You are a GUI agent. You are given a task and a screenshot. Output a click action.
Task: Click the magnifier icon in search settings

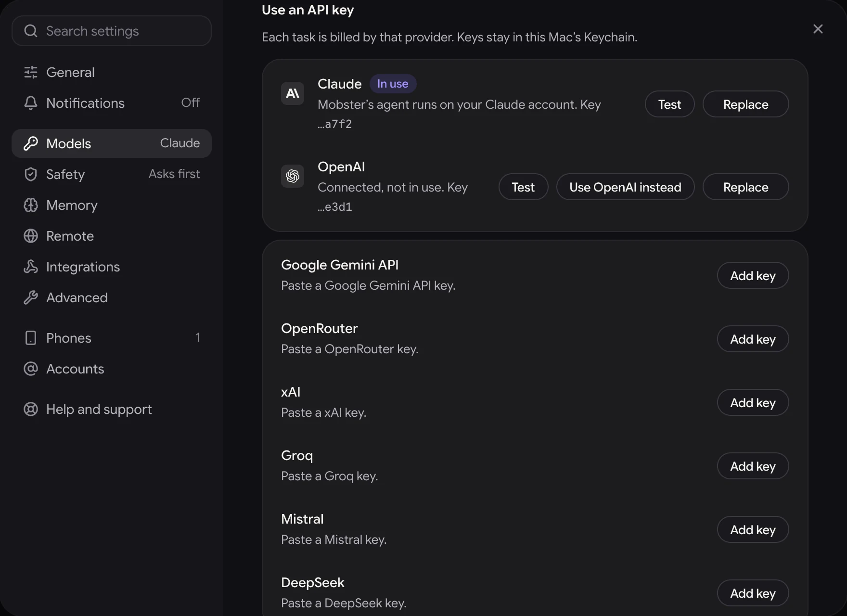tap(31, 31)
